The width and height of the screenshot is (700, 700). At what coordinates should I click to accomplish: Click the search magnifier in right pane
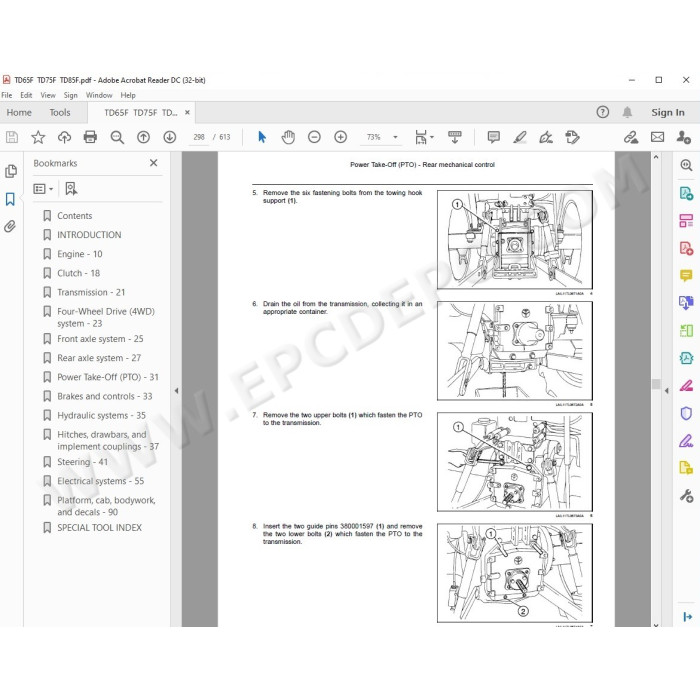pyautogui.click(x=686, y=165)
